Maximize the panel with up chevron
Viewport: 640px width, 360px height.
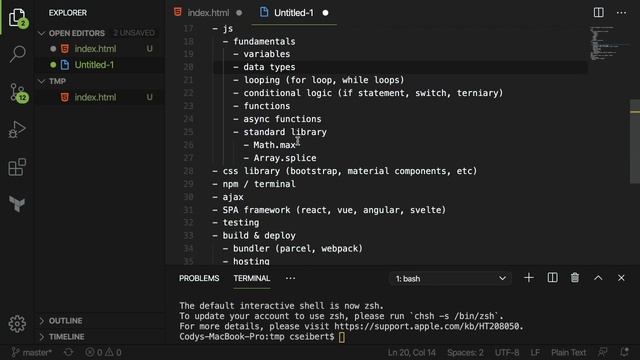598,278
